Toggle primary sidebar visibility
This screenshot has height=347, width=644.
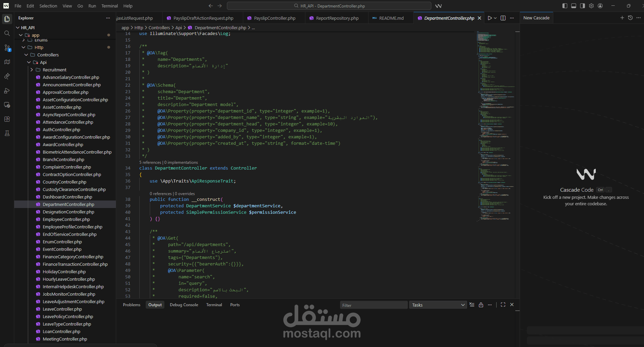point(565,6)
